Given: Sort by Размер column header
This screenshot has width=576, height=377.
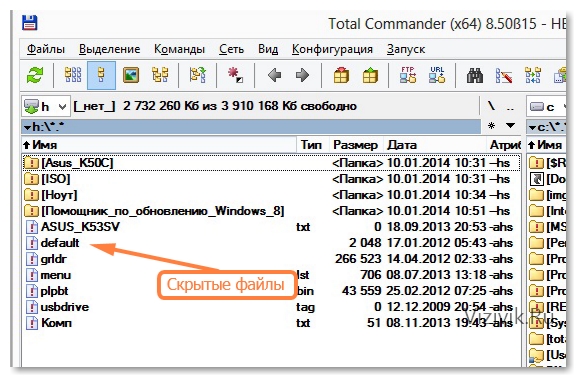Looking at the screenshot, I should coord(355,145).
